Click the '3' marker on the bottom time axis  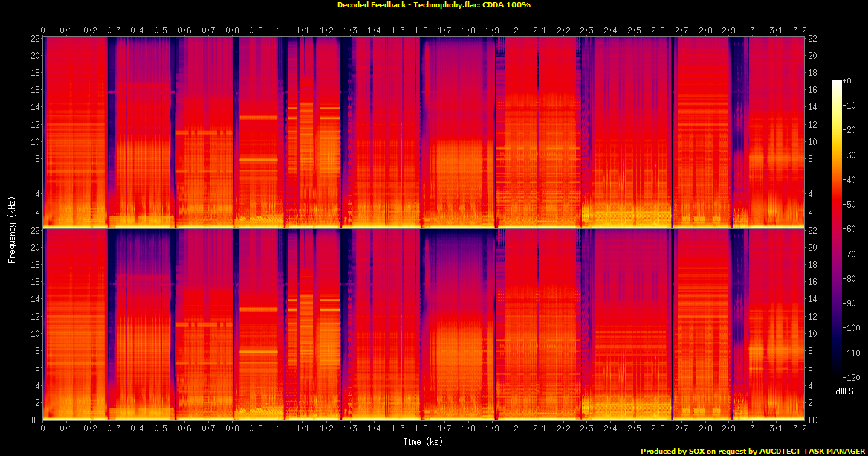[753, 429]
